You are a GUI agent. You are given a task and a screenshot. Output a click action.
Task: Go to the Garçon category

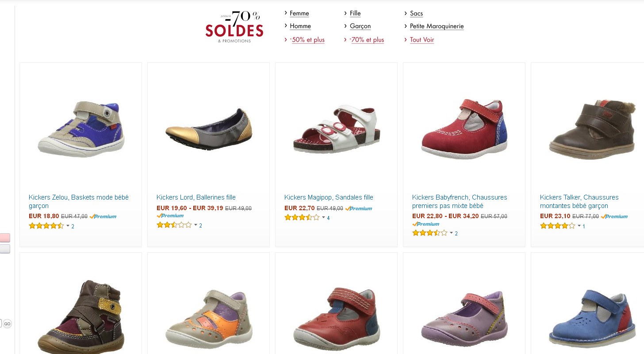tap(360, 26)
